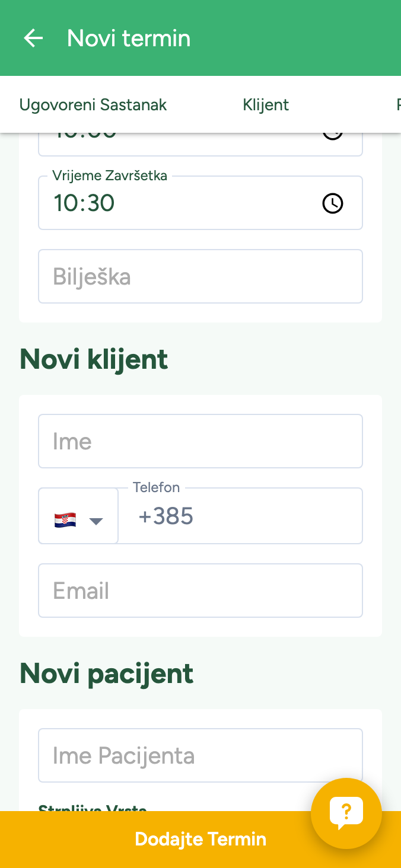Click the partially visible start time field
Image resolution: width=401 pixels, height=868 pixels.
[x=178, y=142]
